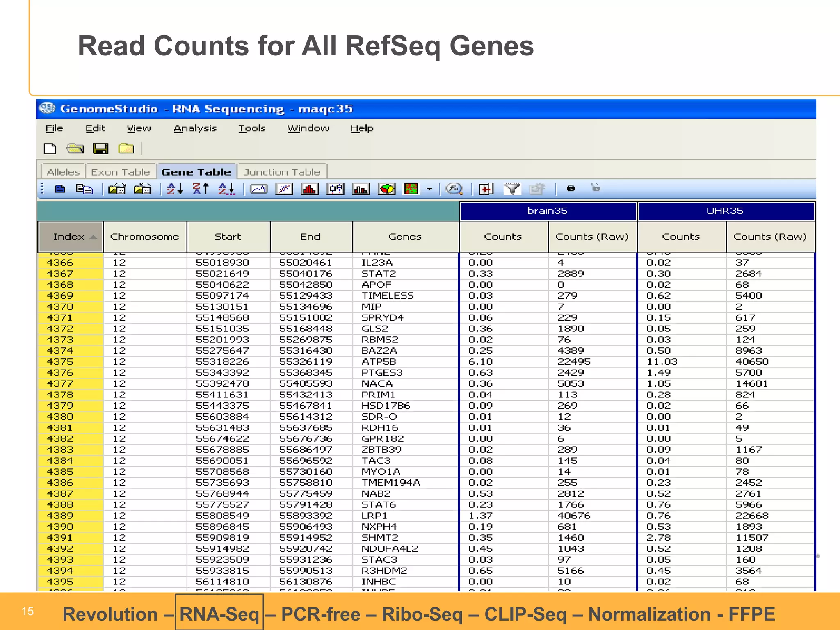Sort by the Index column header
Image resolution: width=840 pixels, height=630 pixels.
point(70,237)
